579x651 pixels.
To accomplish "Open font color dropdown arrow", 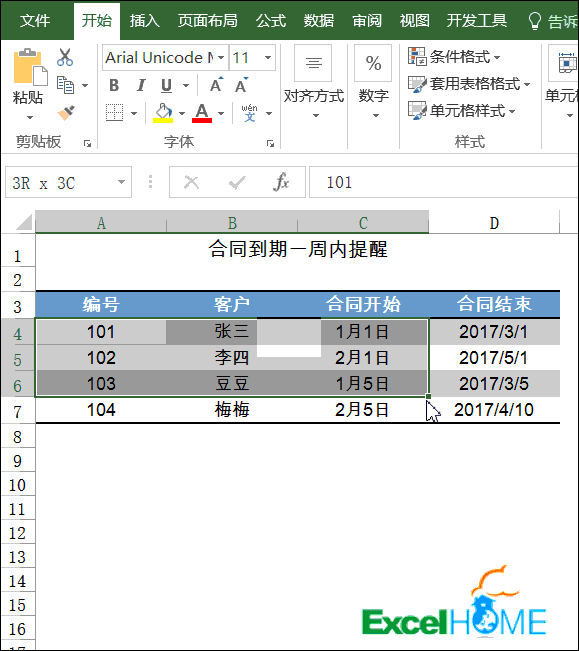I will pos(221,113).
